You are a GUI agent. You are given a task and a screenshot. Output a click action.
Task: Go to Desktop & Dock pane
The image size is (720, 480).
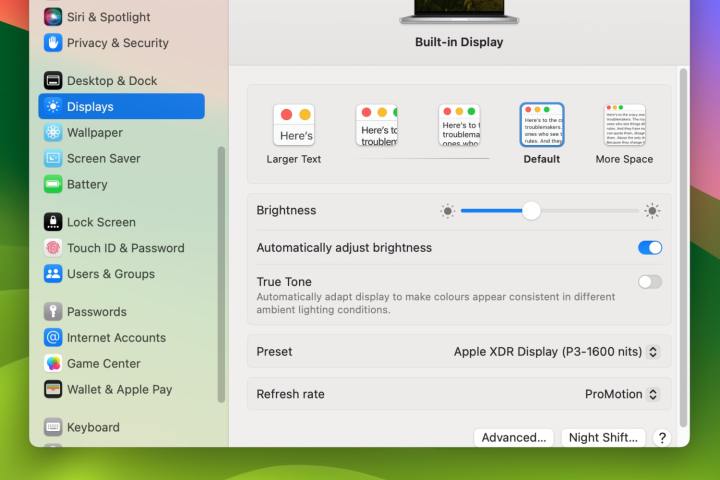point(112,80)
